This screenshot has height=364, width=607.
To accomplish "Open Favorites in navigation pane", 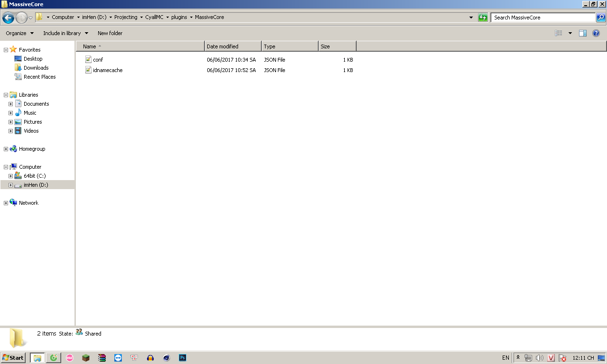I will [29, 50].
